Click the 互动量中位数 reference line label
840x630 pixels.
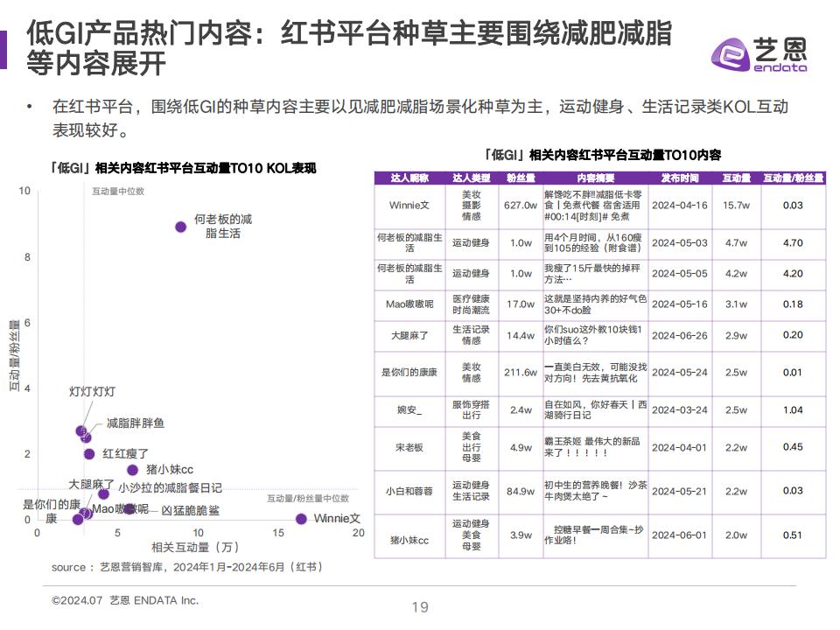click(x=118, y=192)
